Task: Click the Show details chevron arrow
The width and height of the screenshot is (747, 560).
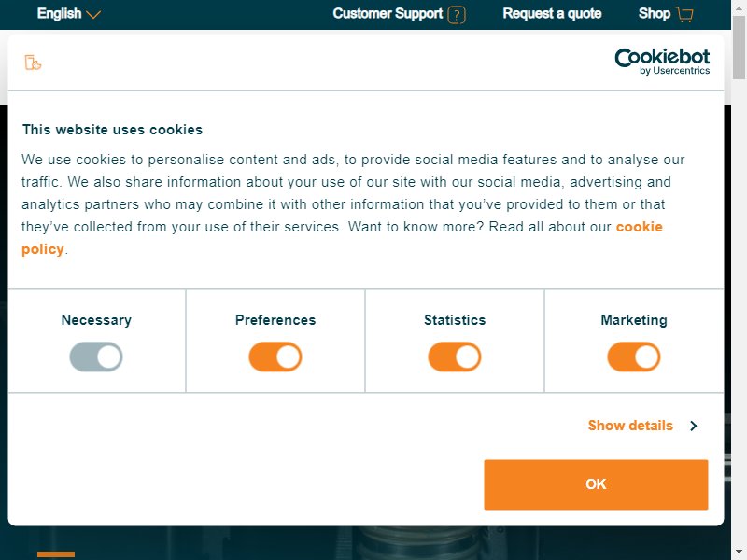Action: click(x=694, y=426)
